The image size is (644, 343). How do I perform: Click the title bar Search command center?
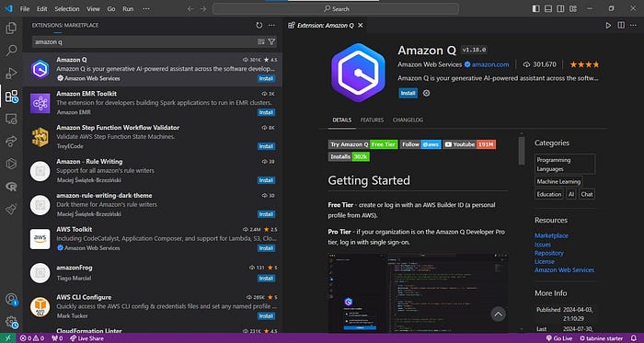(336, 8)
